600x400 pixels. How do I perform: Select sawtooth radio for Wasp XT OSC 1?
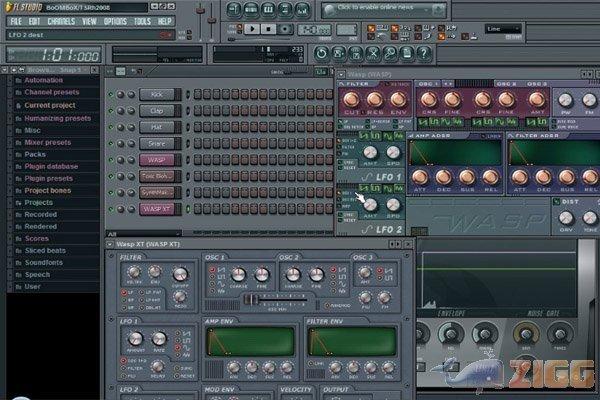[x=212, y=270]
